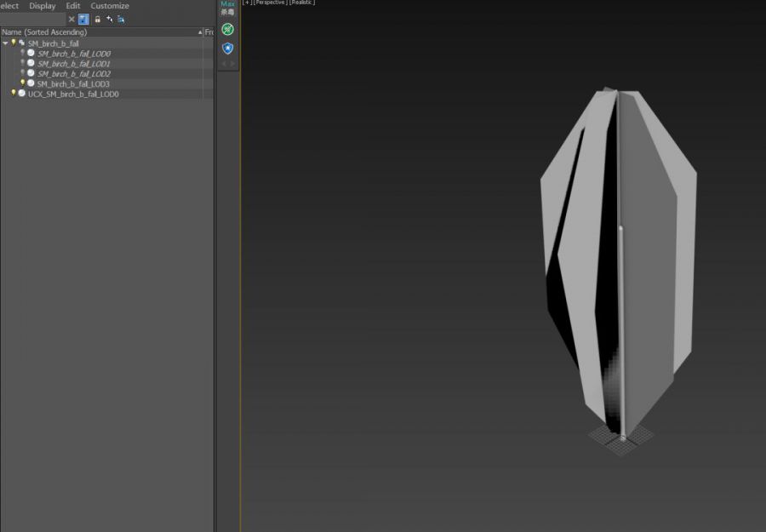Toggle visibility bulb of SM_birch_b_fall group

pyautogui.click(x=14, y=43)
